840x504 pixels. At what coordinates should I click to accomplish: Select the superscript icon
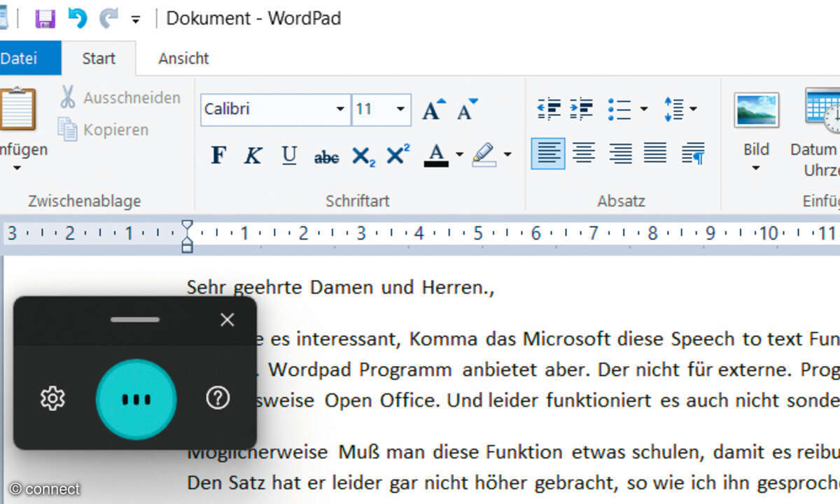(397, 155)
